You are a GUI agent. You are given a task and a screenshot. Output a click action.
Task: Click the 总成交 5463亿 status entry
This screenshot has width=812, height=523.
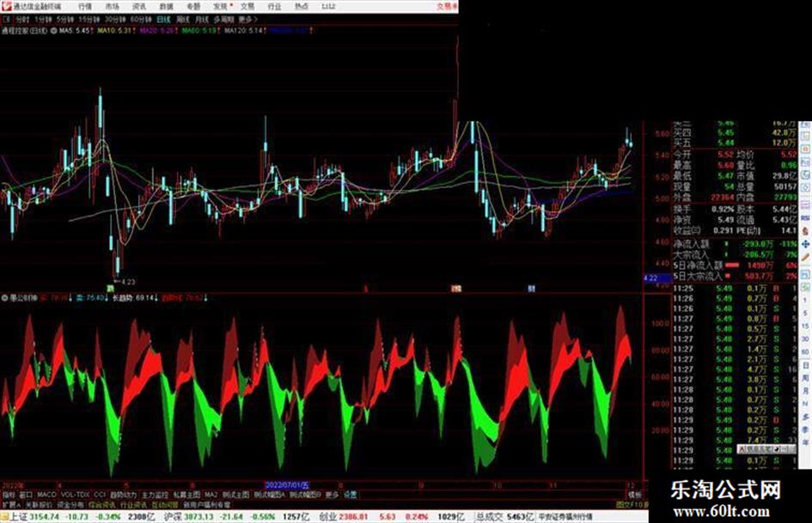point(504,517)
